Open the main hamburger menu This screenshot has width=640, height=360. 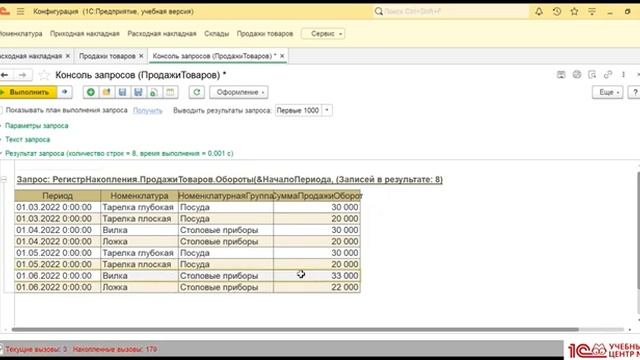coord(20,11)
